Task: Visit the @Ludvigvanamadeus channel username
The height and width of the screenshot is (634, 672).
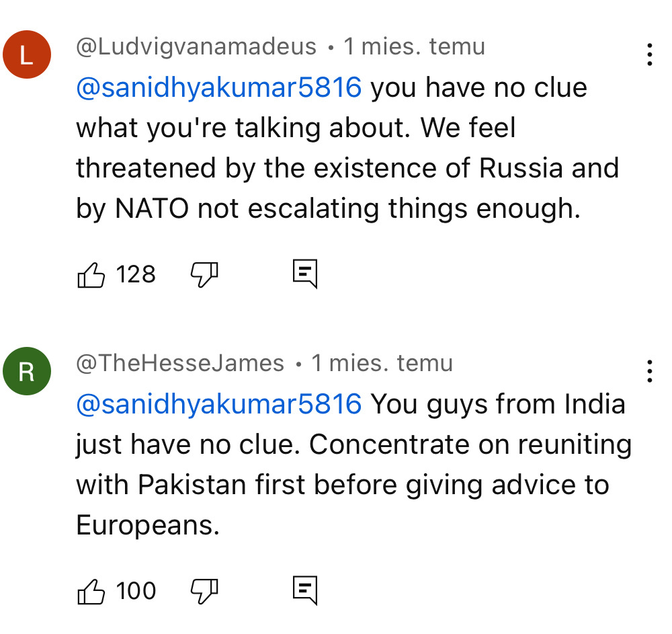Action: tap(196, 46)
